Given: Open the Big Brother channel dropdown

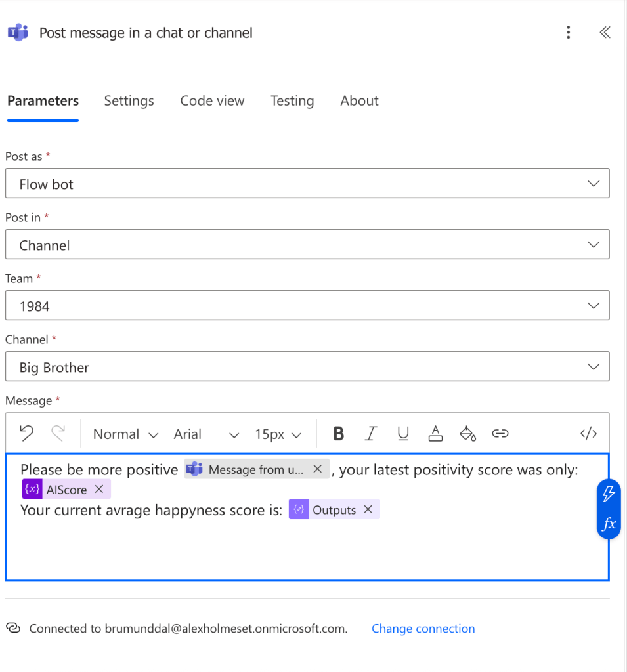Looking at the screenshot, I should [307, 367].
